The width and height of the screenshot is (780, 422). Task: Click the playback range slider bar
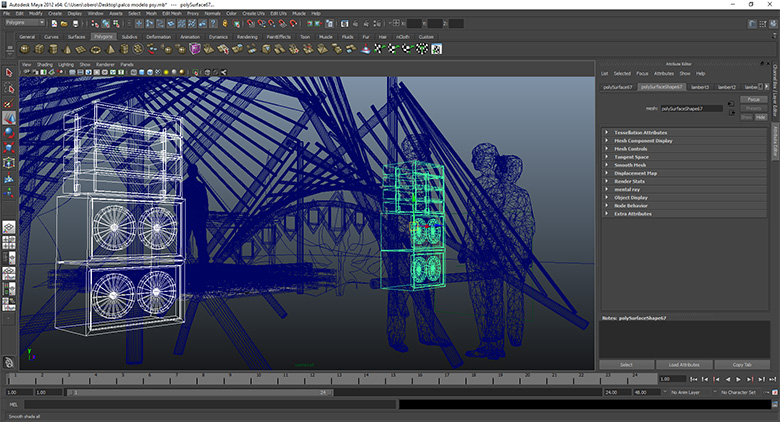coord(200,392)
